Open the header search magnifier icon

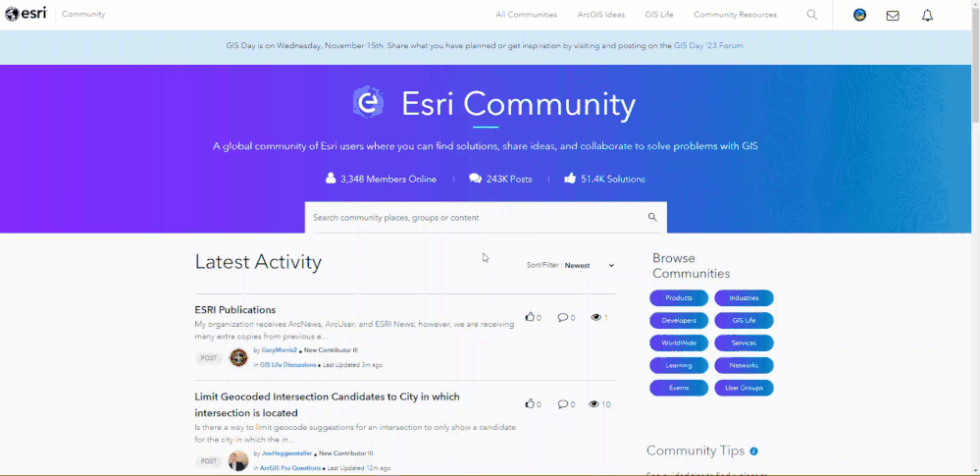click(x=812, y=15)
